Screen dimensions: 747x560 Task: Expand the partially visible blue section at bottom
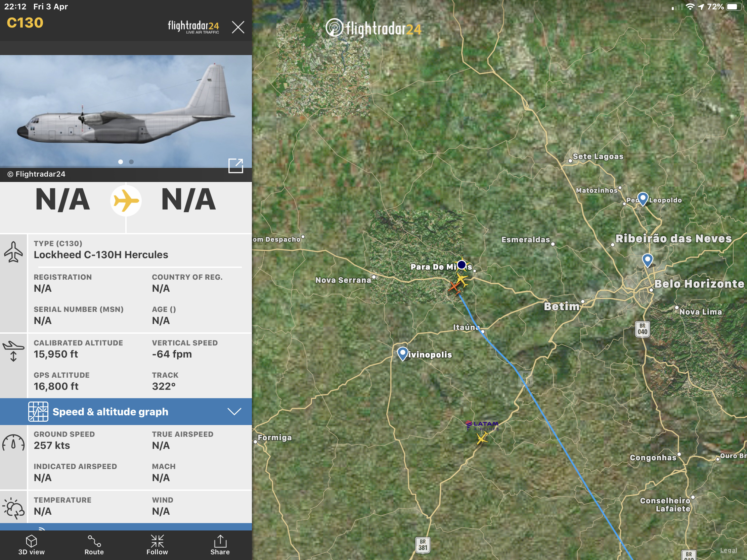[x=126, y=526]
